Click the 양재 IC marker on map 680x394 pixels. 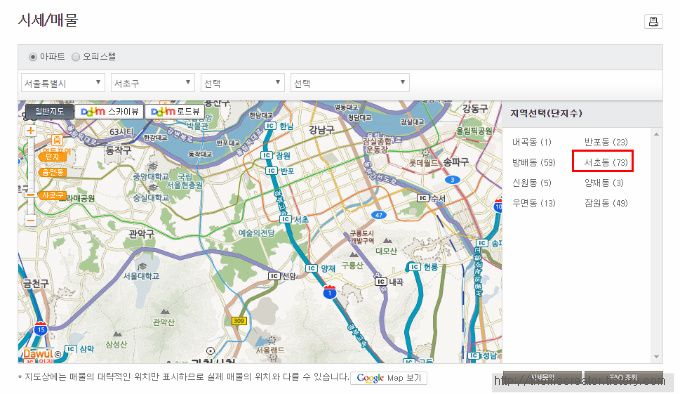[320, 268]
